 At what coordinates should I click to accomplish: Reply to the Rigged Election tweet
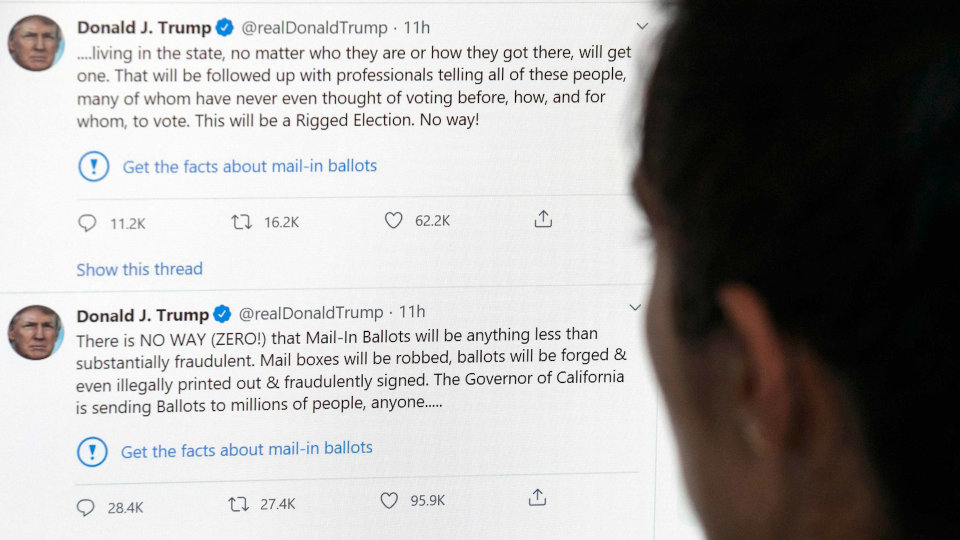pyautogui.click(x=88, y=223)
